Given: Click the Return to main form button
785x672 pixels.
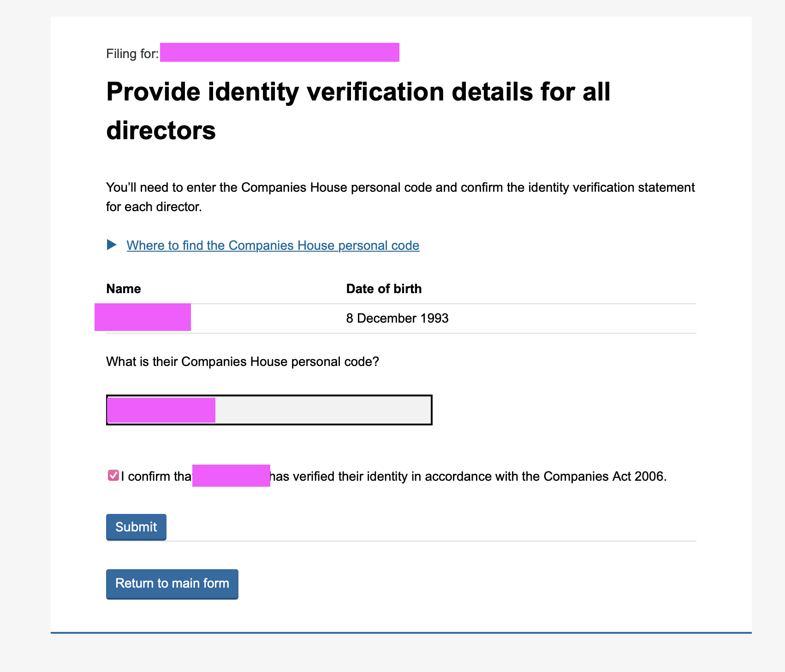Looking at the screenshot, I should click(x=172, y=584).
